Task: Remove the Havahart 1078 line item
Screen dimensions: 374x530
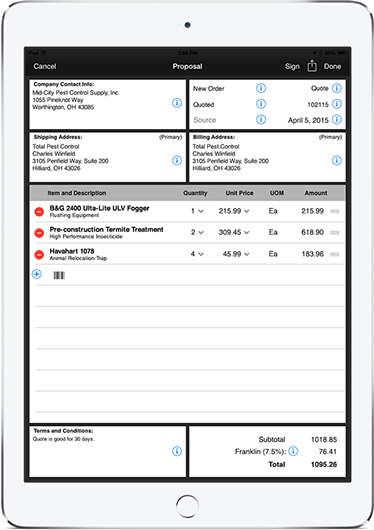Action: click(x=39, y=255)
